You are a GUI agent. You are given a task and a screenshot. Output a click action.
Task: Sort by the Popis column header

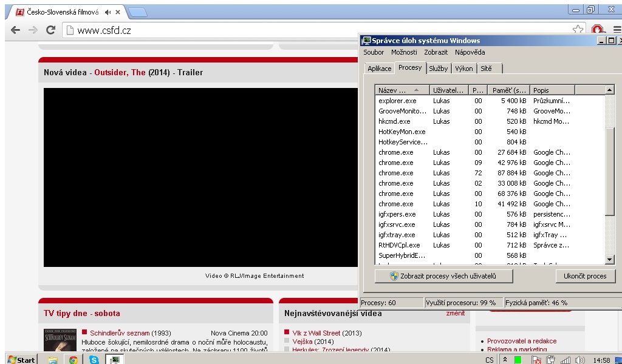552,90
